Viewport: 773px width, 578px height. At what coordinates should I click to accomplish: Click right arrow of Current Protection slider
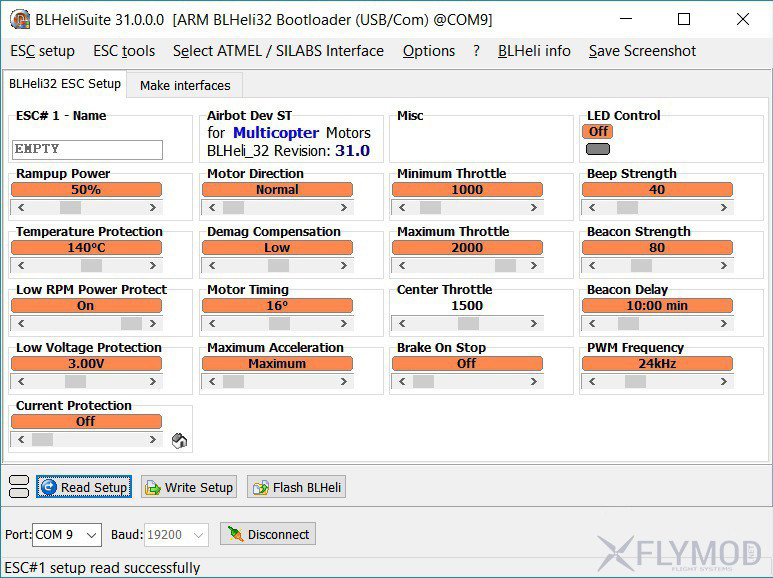click(153, 439)
